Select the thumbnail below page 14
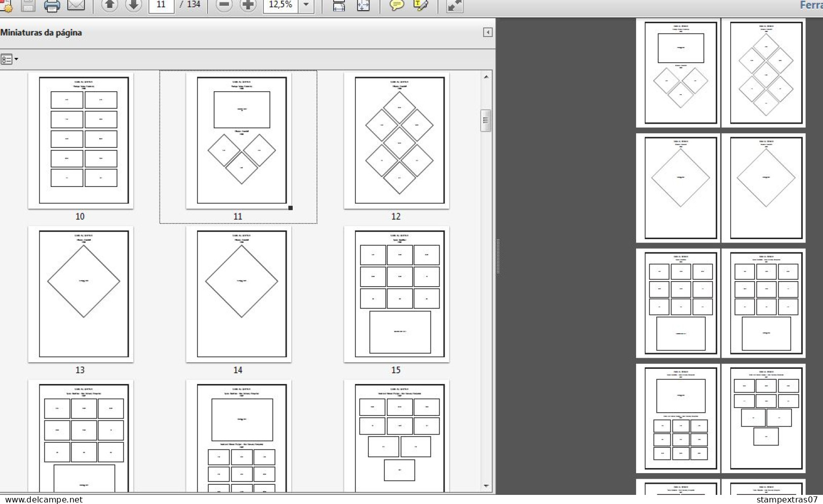 [x=239, y=436]
